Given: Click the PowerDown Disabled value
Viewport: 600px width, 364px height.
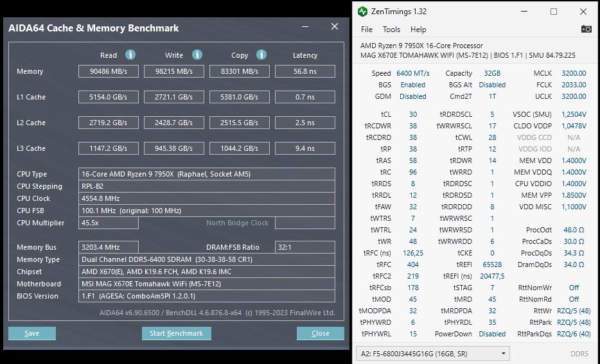Looking at the screenshot, I should (x=492, y=334).
